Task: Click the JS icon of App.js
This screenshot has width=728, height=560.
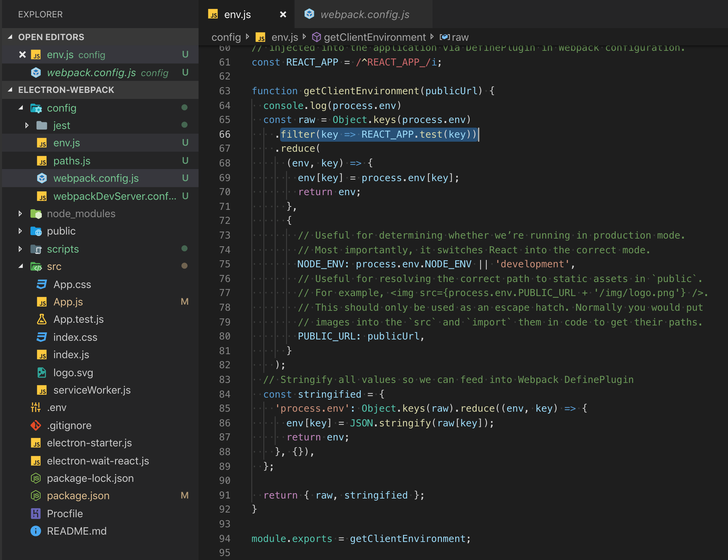Action: [42, 302]
